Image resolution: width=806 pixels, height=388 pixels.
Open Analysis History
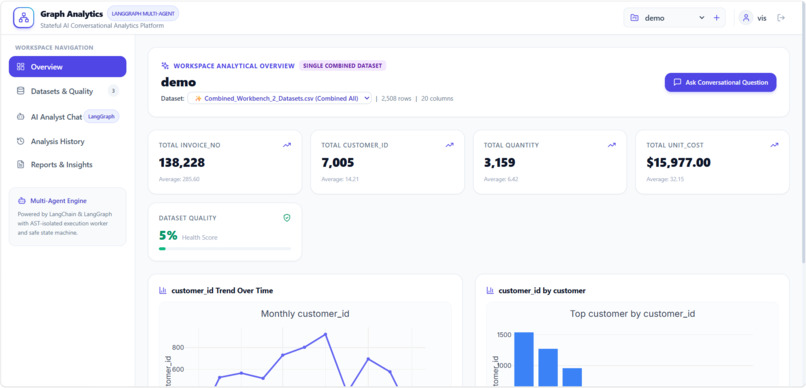(67, 141)
